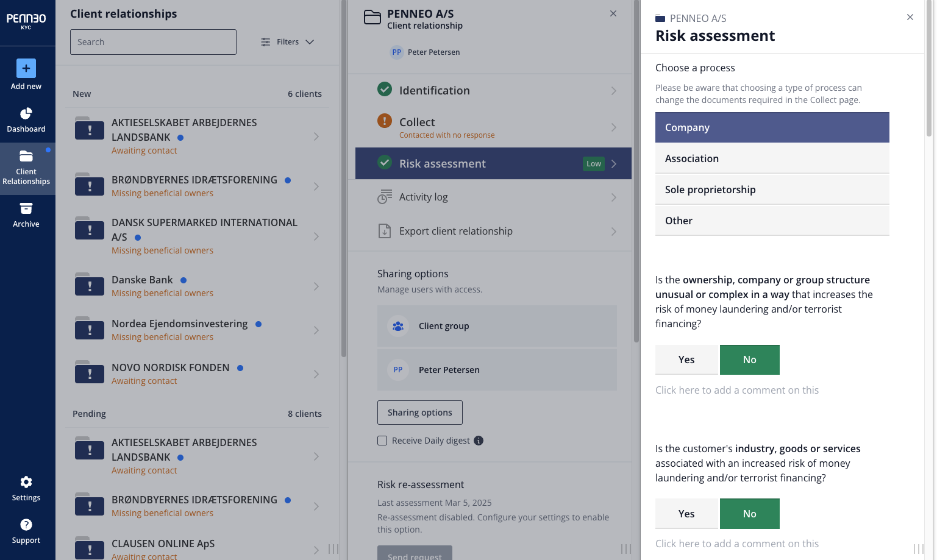Screen dimensions: 937x560
Task: Enable the Receive Daily digest checkbox
Action: [382, 441]
